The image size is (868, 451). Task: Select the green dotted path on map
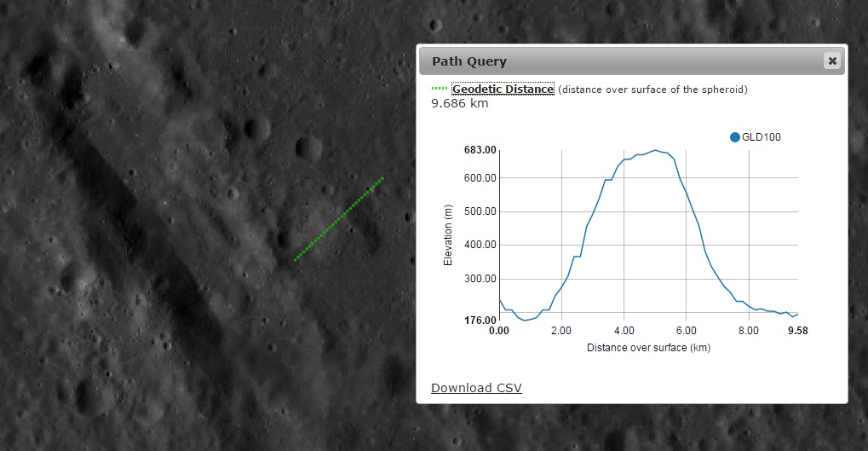pyautogui.click(x=339, y=219)
